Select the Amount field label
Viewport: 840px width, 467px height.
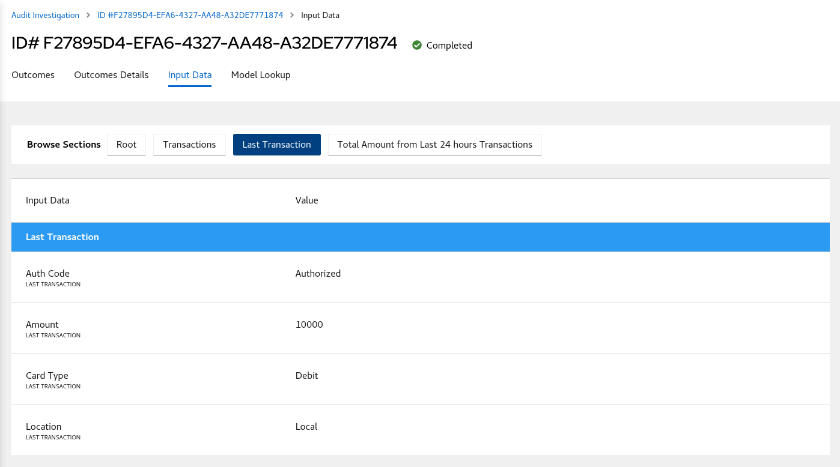[42, 325]
